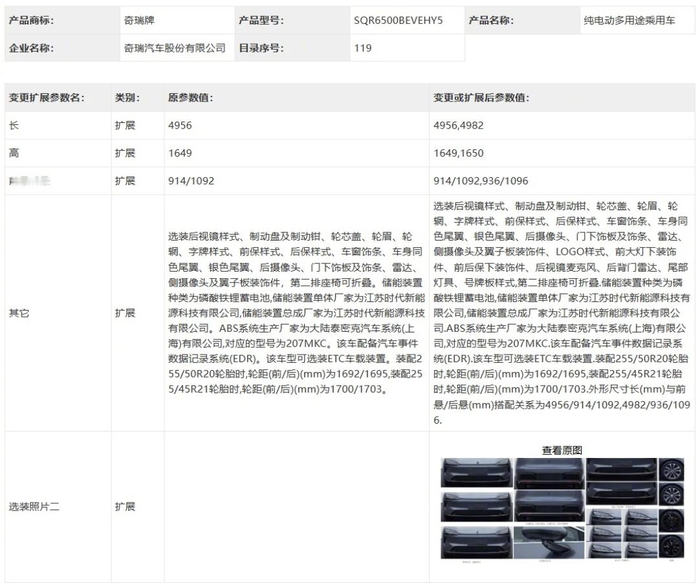
Task: Select the 产品型号 label
Action: 261,20
